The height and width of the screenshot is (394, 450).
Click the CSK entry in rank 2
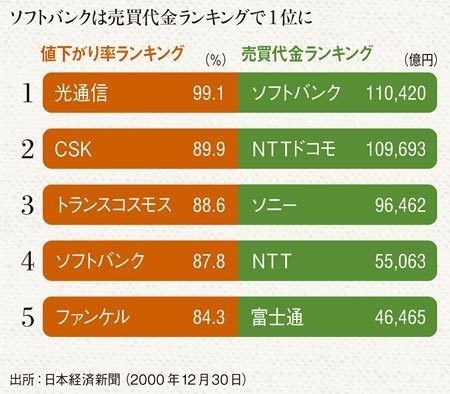coord(73,149)
